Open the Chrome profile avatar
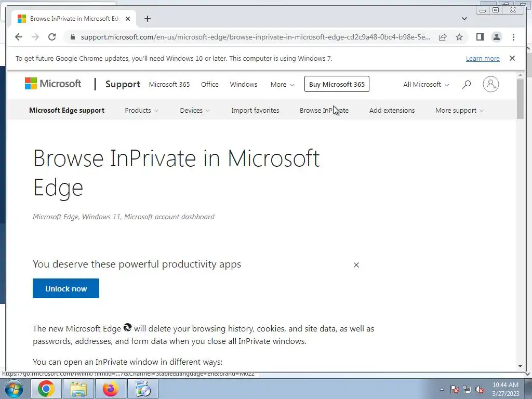 point(496,37)
